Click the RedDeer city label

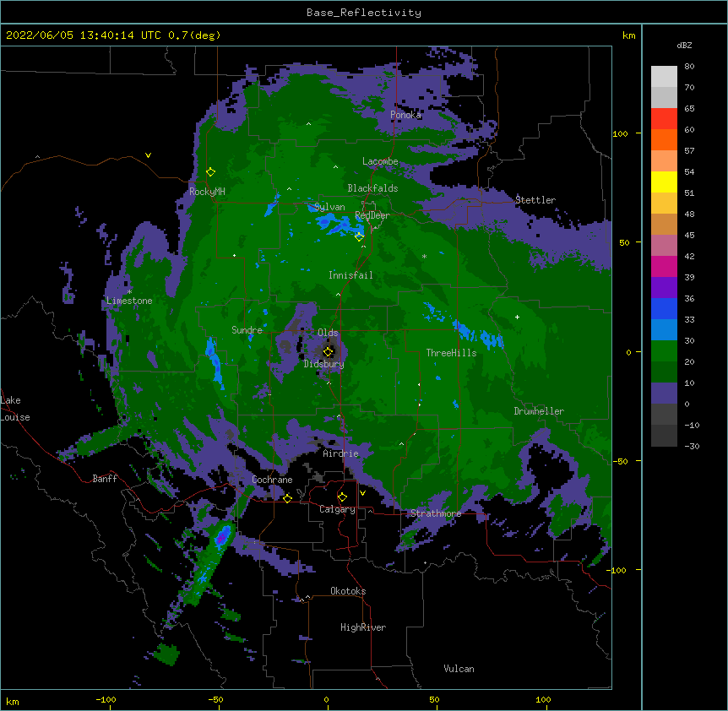pos(372,215)
